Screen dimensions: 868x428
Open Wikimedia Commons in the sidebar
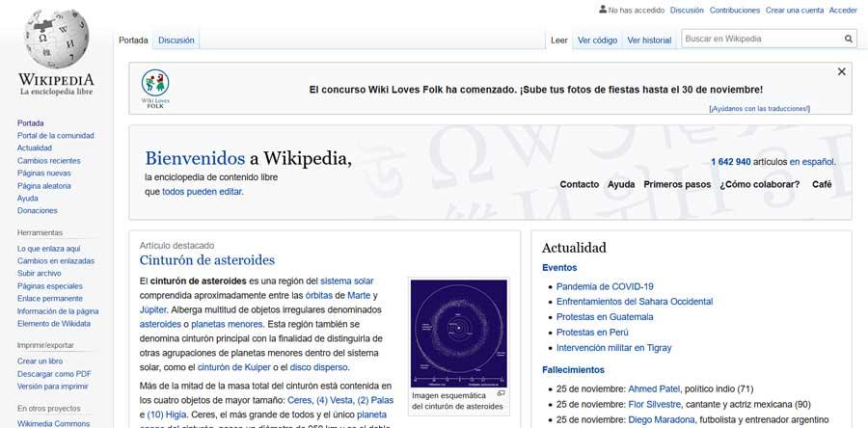53,423
